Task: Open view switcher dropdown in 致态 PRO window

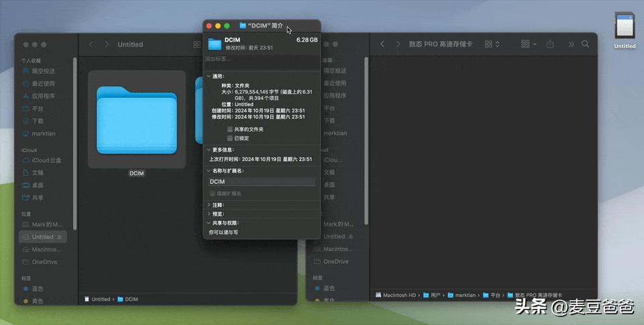Action: pyautogui.click(x=492, y=44)
